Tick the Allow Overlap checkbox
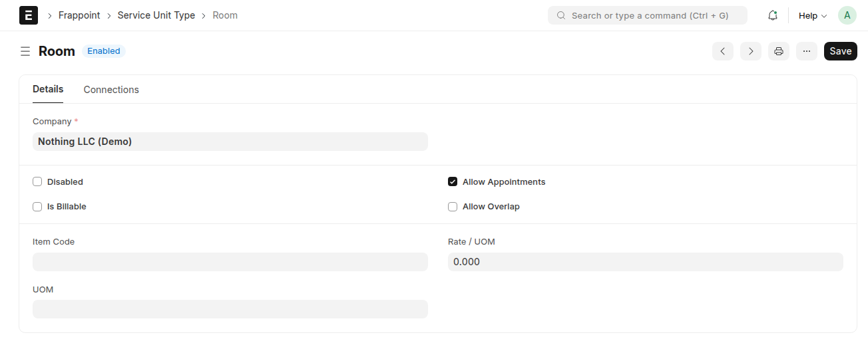The height and width of the screenshot is (345, 868). [453, 207]
